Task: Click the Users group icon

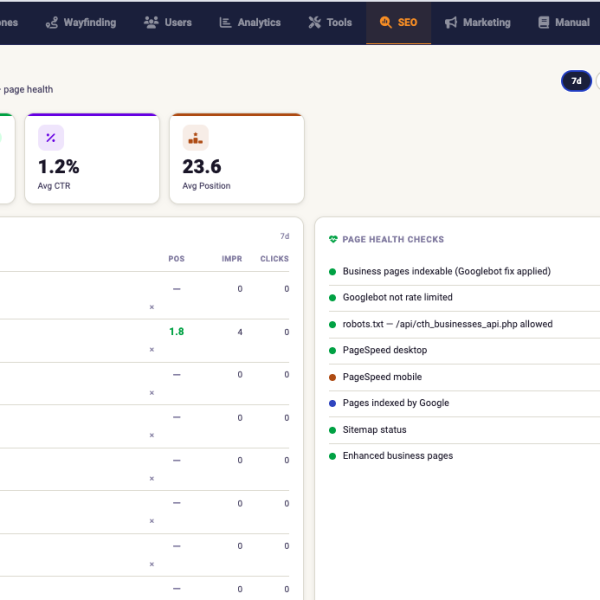Action: (151, 23)
